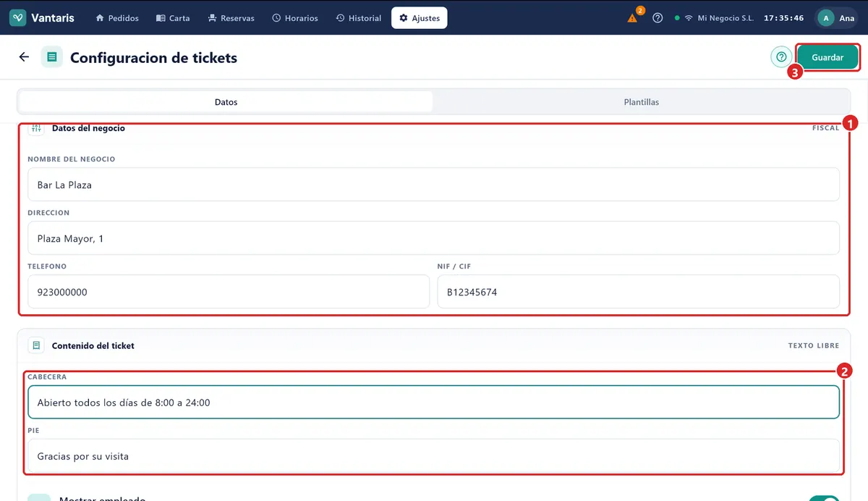The height and width of the screenshot is (501, 868).
Task: Open the Pedidos section
Action: coord(117,18)
